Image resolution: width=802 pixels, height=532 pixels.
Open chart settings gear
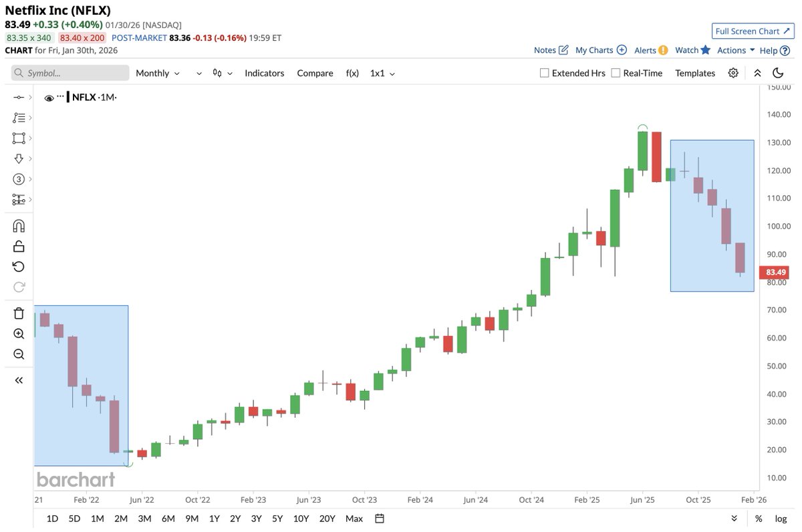coord(733,73)
